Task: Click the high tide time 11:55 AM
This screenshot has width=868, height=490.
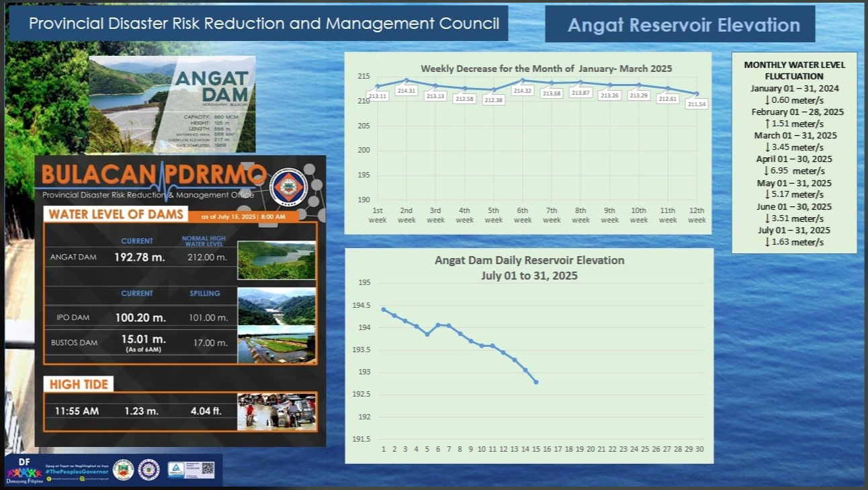Action: pyautogui.click(x=77, y=411)
